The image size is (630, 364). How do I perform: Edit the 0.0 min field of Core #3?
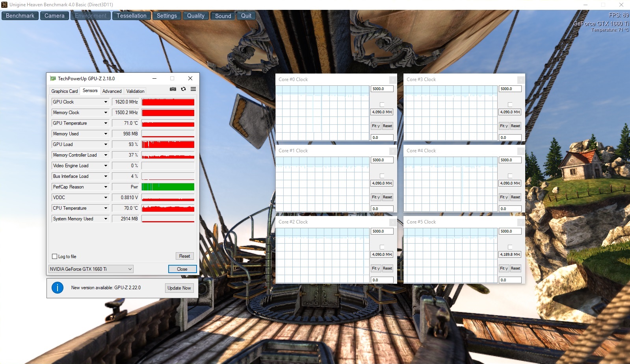pos(510,138)
